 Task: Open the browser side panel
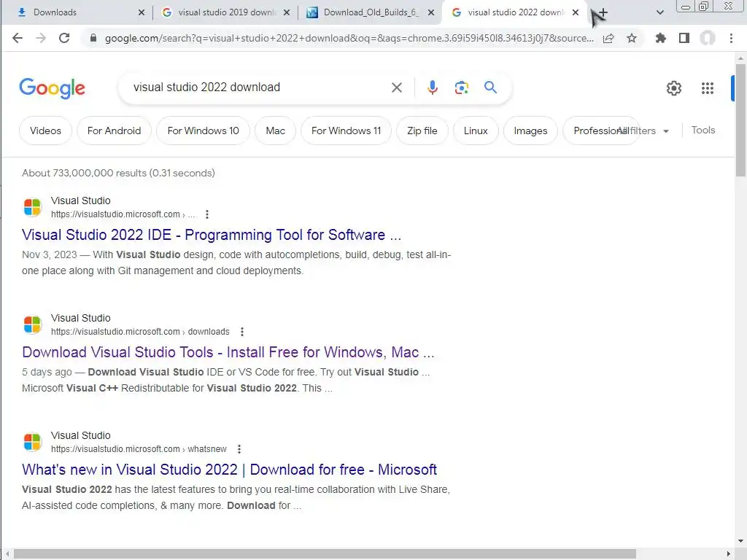(684, 38)
